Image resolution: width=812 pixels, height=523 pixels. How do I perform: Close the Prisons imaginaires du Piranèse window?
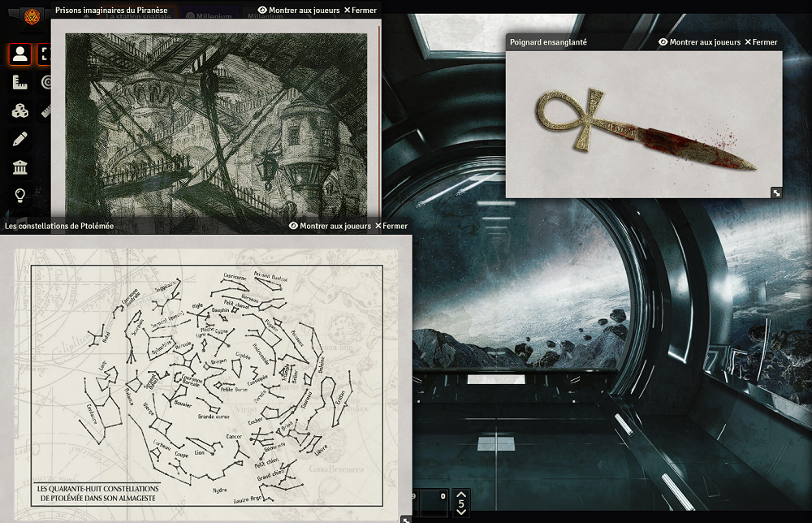(x=361, y=11)
